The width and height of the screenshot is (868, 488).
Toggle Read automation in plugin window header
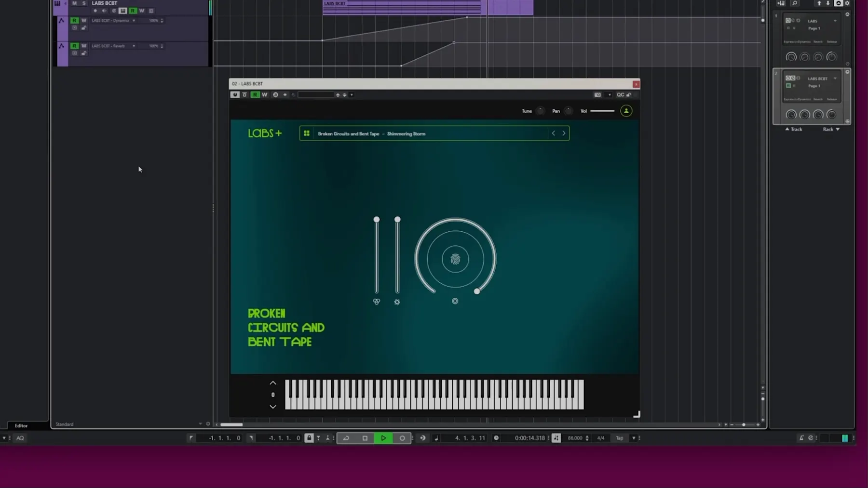click(255, 95)
